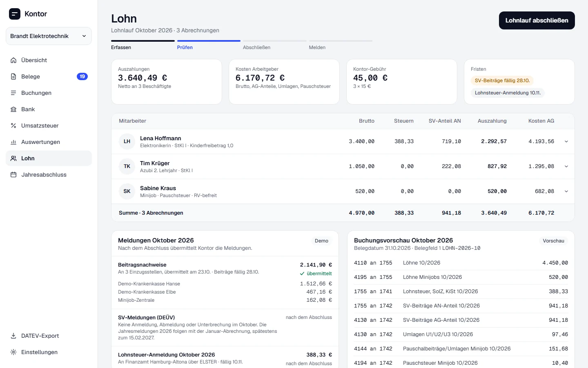Expand Sabine Kraus's payroll row

click(x=566, y=191)
